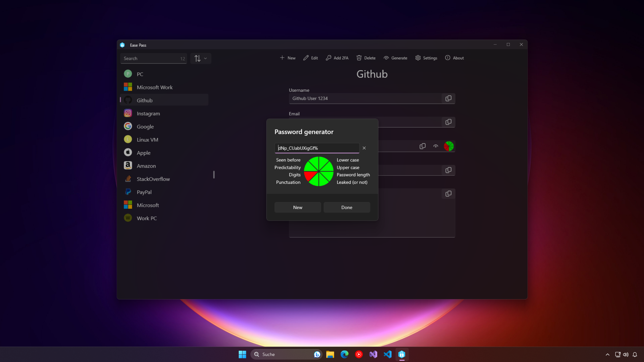Toggle password visibility eye icon
Image resolution: width=644 pixels, height=362 pixels.
click(435, 146)
